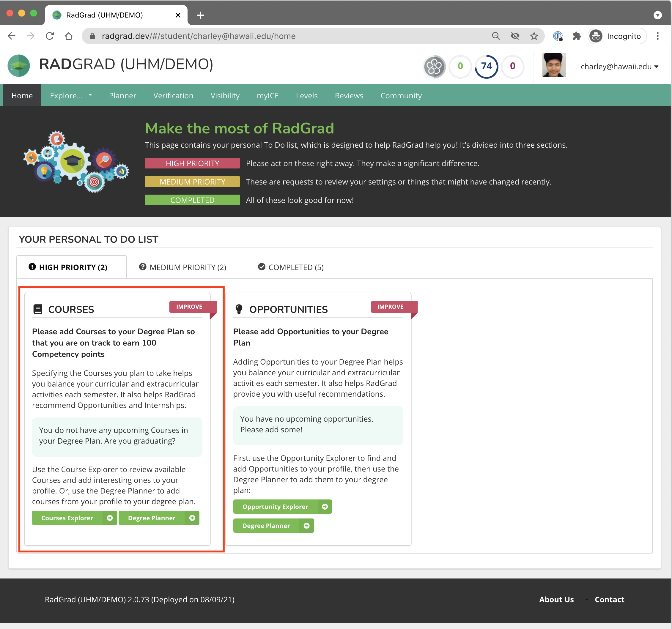Click the arrow icon on Courses Explorer button
The width and height of the screenshot is (672, 629).
(x=109, y=518)
